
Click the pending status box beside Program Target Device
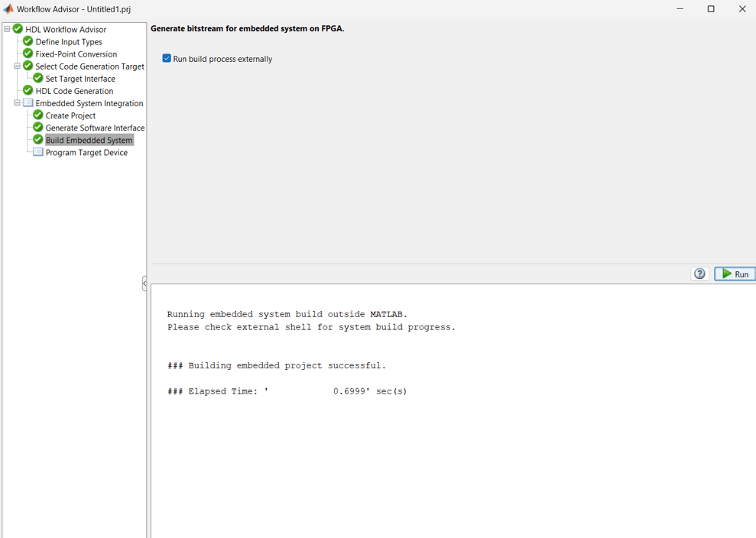36,151
